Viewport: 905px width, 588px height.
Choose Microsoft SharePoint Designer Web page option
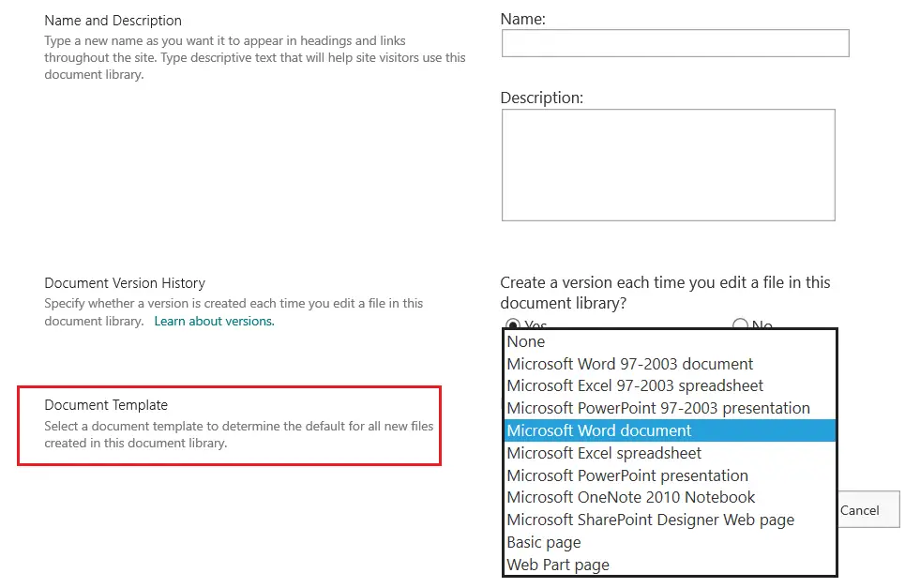671,520
